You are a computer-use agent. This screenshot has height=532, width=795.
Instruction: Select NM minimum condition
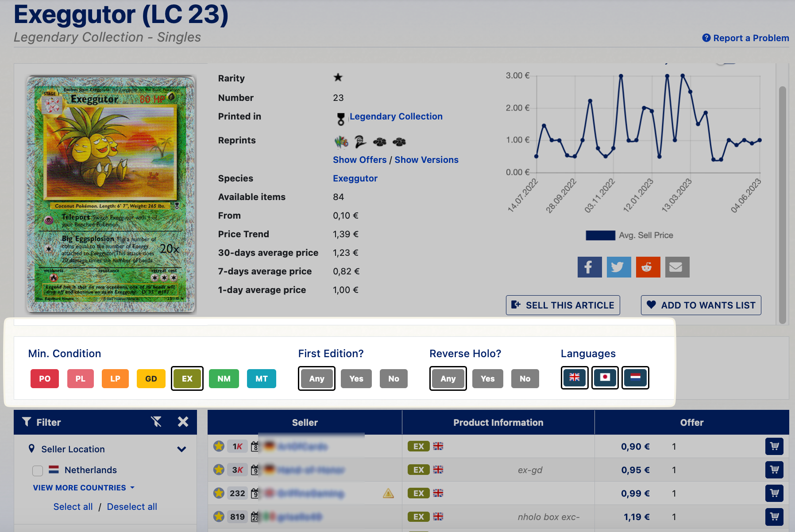click(x=224, y=378)
